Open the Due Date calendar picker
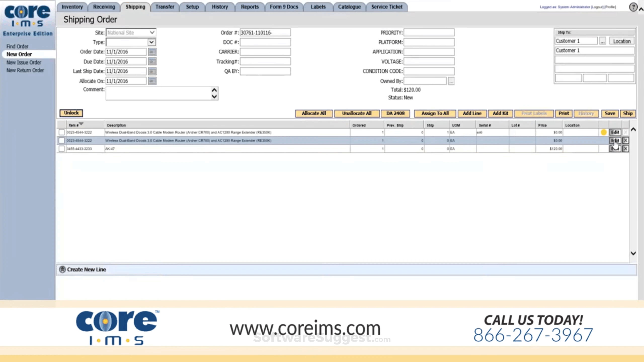This screenshot has height=362, width=644. (152, 61)
